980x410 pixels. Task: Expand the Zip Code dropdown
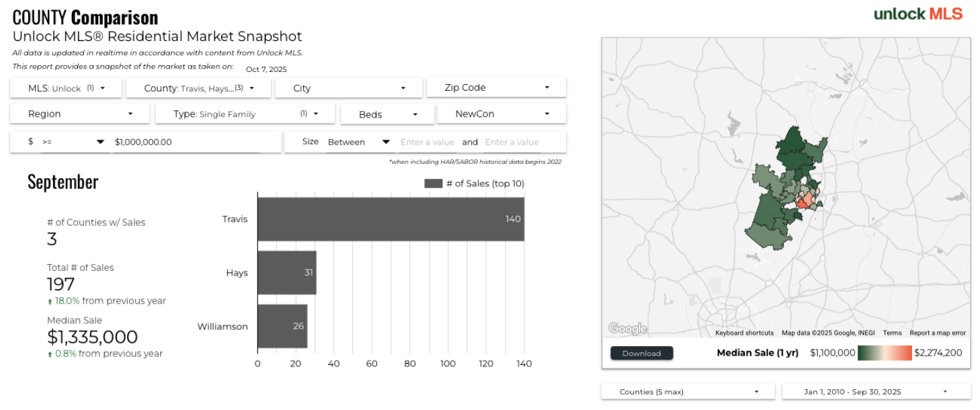click(496, 87)
